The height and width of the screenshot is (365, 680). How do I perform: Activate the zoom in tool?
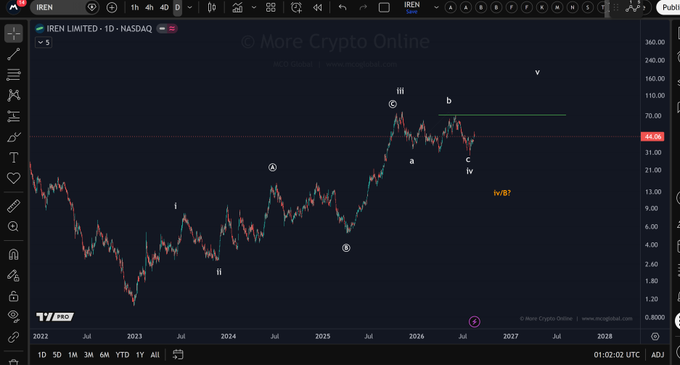point(13,226)
